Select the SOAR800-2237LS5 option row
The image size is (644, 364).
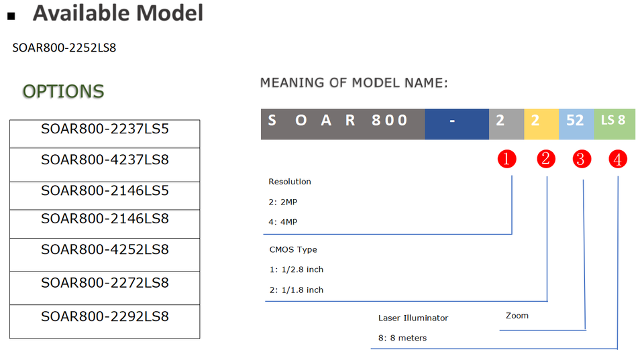click(x=105, y=130)
